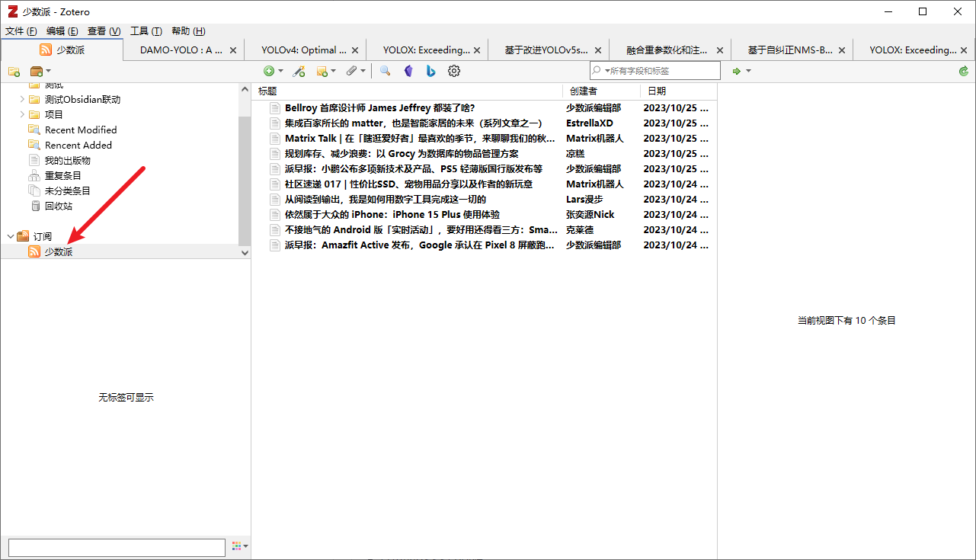Open the 文件 menu
Viewport: 976px width, 560px height.
tap(21, 31)
